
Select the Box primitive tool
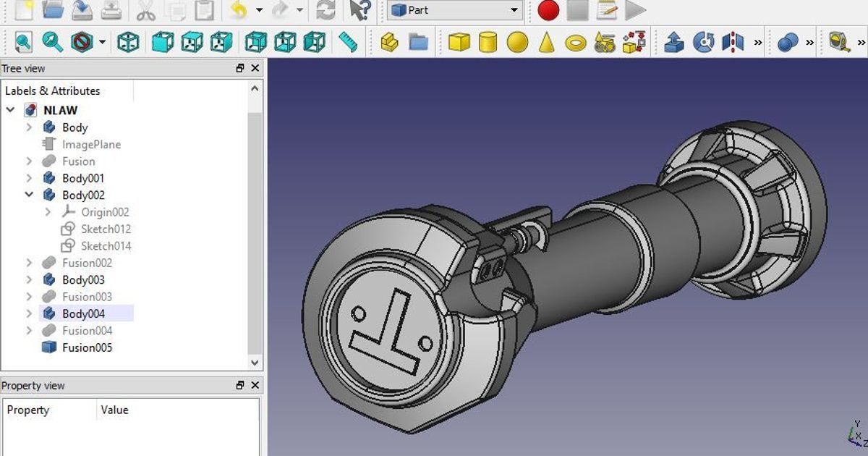[x=461, y=41]
